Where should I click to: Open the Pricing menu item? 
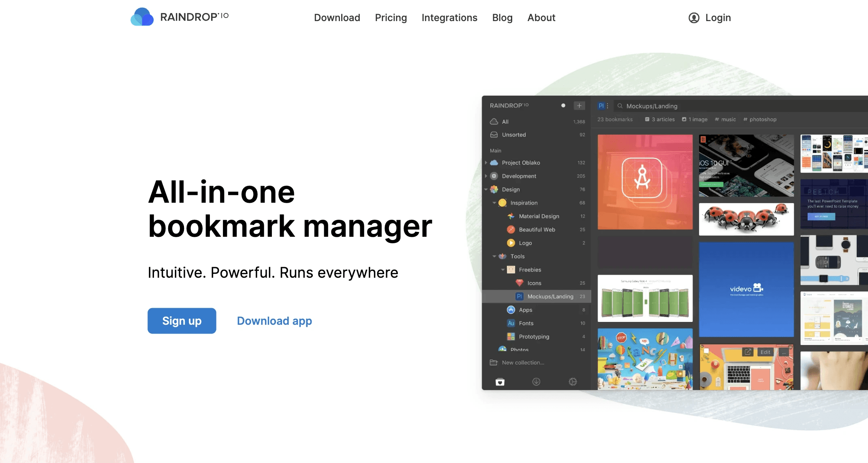391,18
